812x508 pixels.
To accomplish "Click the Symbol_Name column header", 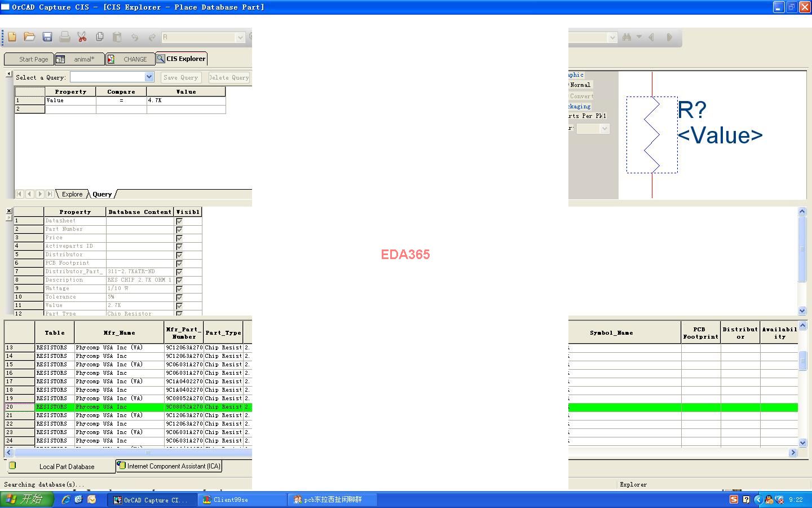I will tap(611, 333).
